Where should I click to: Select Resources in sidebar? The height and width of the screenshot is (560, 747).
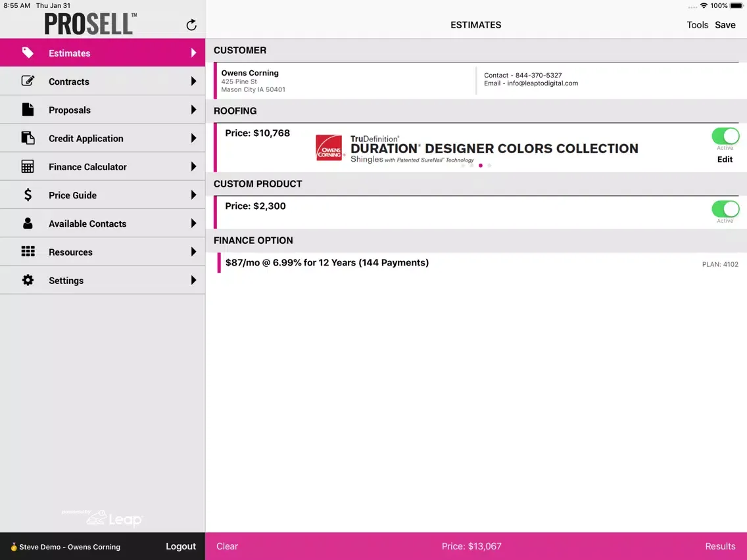103,252
